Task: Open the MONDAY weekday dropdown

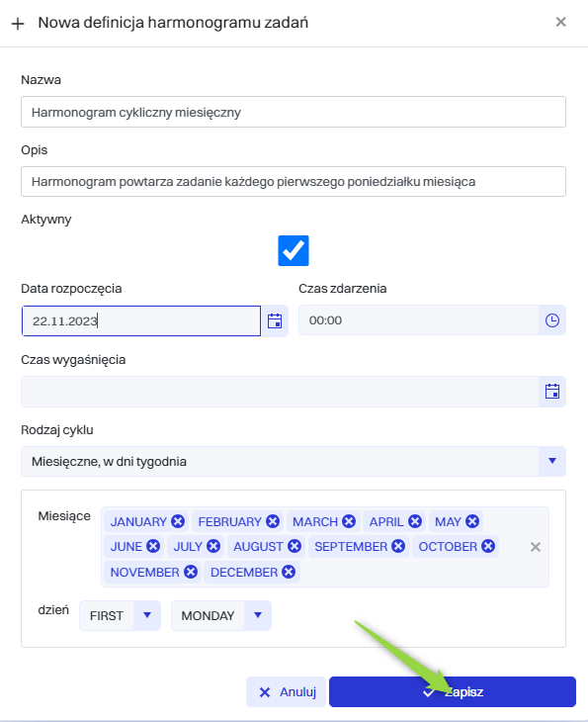Action: [x=221, y=615]
